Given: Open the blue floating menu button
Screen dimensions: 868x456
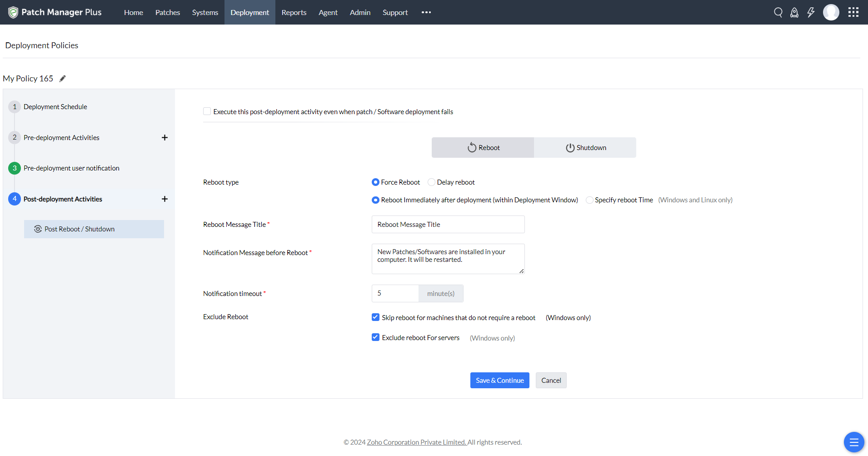Looking at the screenshot, I should point(853,442).
